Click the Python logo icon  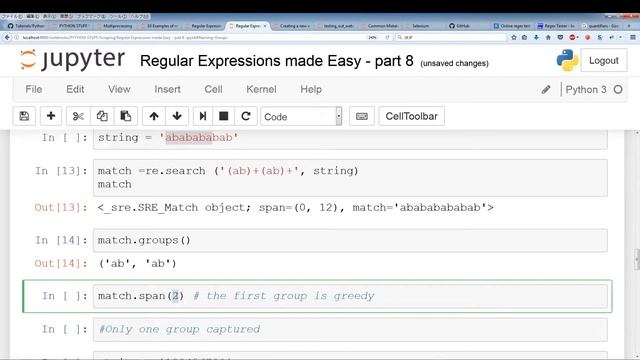[x=567, y=60]
